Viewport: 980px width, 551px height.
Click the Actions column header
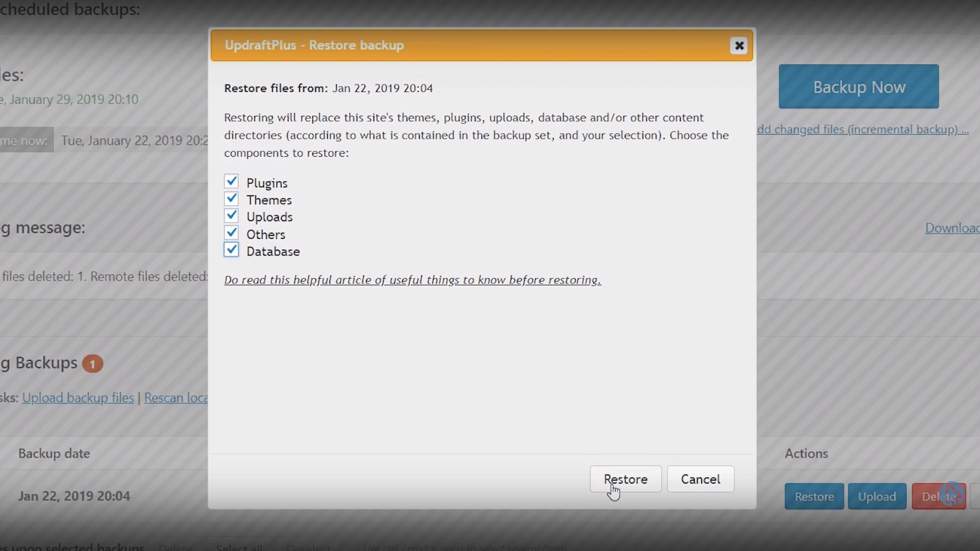point(806,454)
